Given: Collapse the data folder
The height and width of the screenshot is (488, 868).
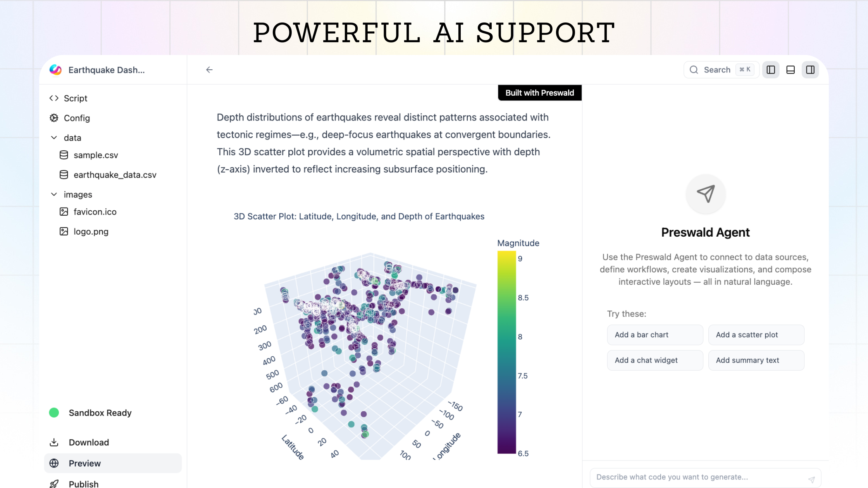Looking at the screenshot, I should click(54, 138).
